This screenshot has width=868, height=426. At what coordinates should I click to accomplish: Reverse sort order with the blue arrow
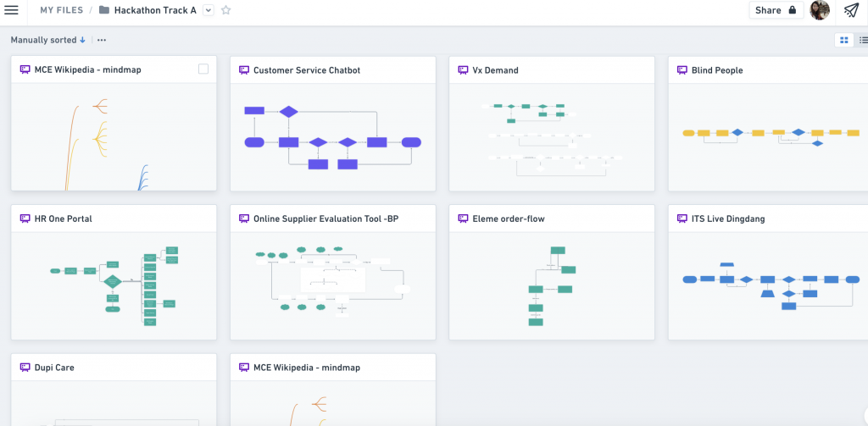pos(82,40)
